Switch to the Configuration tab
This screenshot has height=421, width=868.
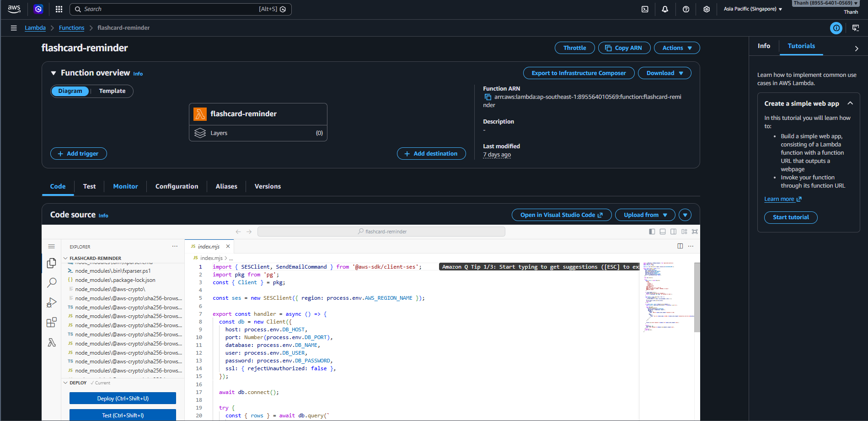(x=177, y=187)
